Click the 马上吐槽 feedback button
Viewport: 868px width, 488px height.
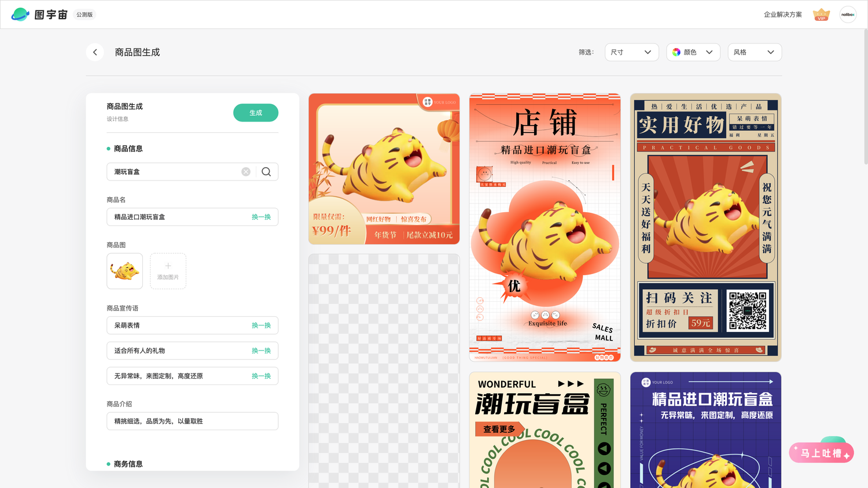821,453
